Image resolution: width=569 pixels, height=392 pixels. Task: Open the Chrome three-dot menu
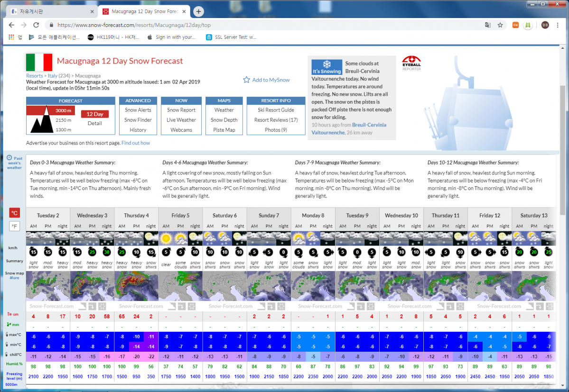[558, 25]
